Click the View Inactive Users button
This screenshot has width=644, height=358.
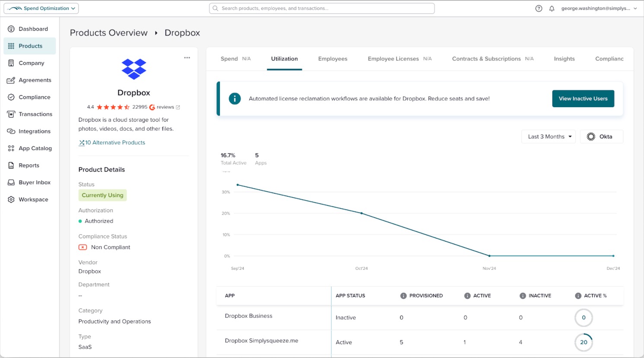click(583, 99)
